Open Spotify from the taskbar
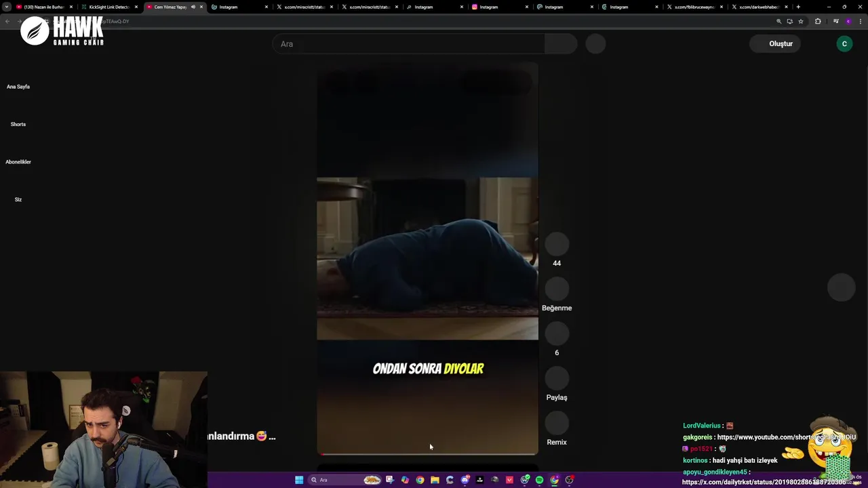 (539, 480)
